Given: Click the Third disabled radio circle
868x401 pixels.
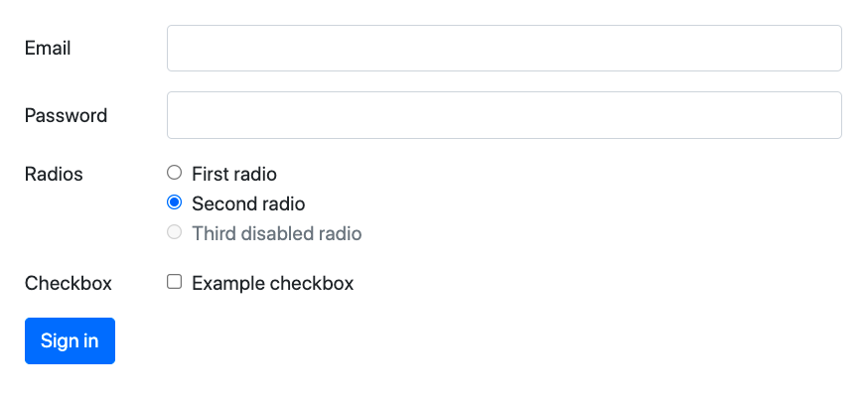Looking at the screenshot, I should click(175, 233).
